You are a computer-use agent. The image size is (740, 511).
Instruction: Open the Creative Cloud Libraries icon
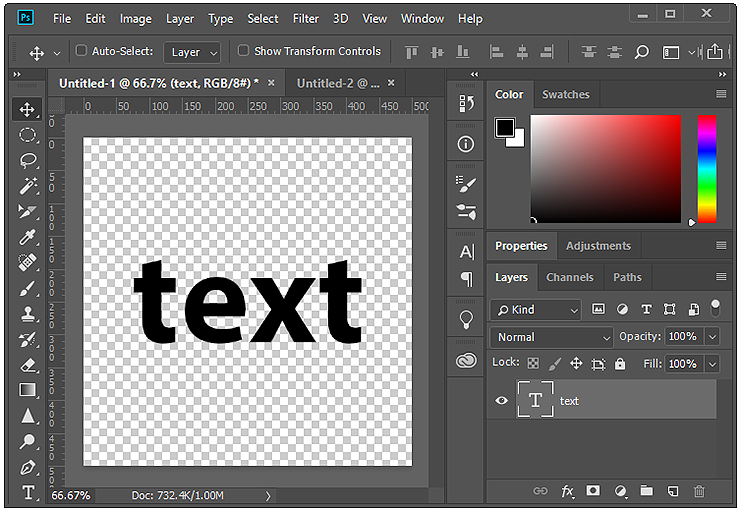coord(466,360)
